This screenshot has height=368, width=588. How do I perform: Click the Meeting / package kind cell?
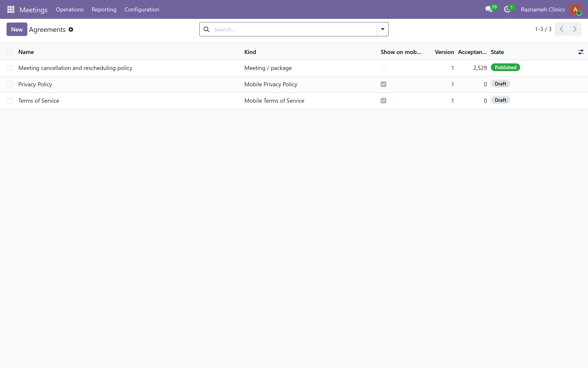click(268, 68)
